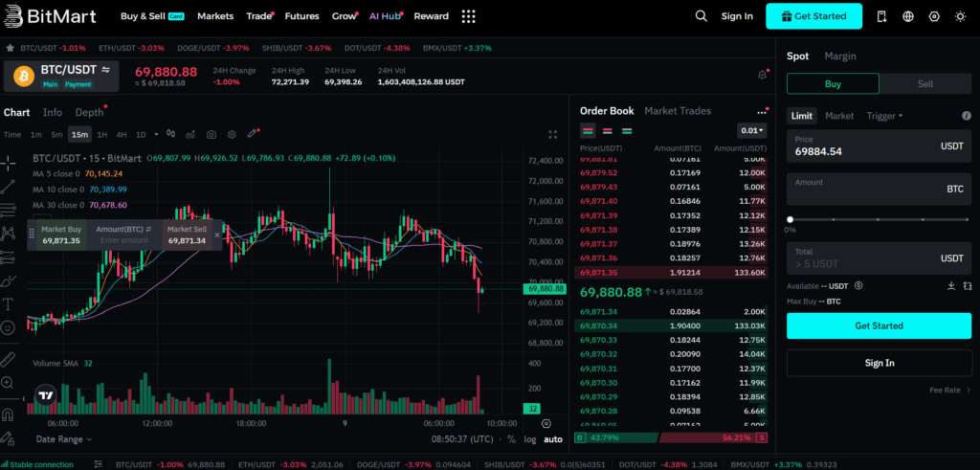This screenshot has width=980, height=470.
Task: Expand chart to fullscreen
Action: [552, 134]
